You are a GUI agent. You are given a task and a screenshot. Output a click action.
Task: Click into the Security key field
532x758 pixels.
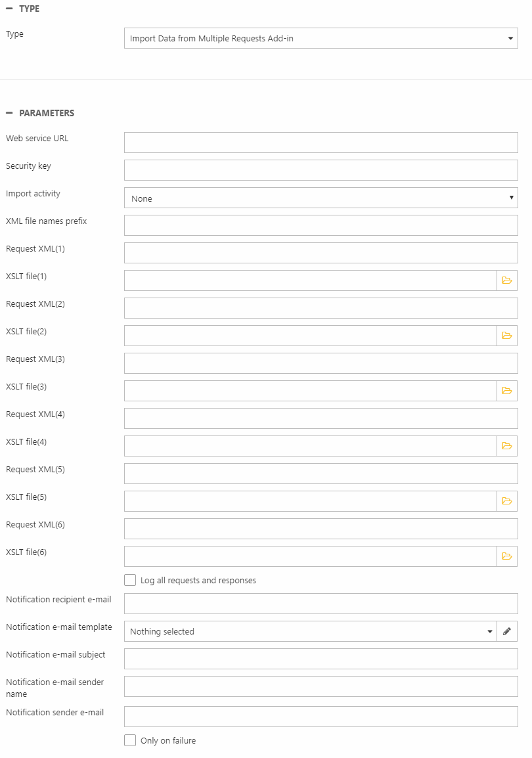(x=321, y=170)
